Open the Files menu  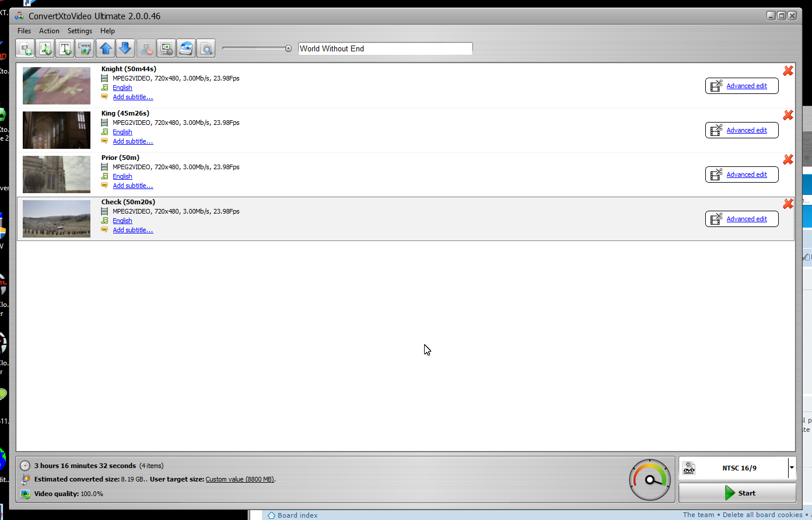pyautogui.click(x=24, y=31)
